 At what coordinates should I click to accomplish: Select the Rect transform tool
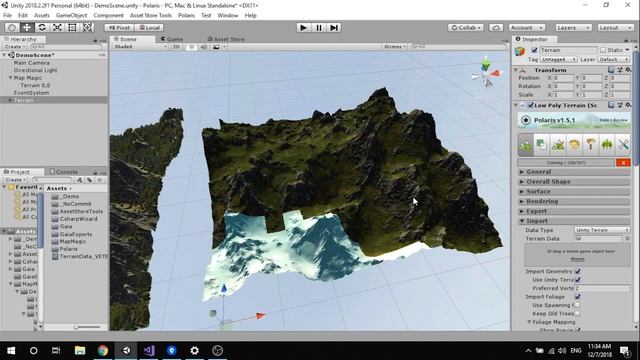(72, 27)
